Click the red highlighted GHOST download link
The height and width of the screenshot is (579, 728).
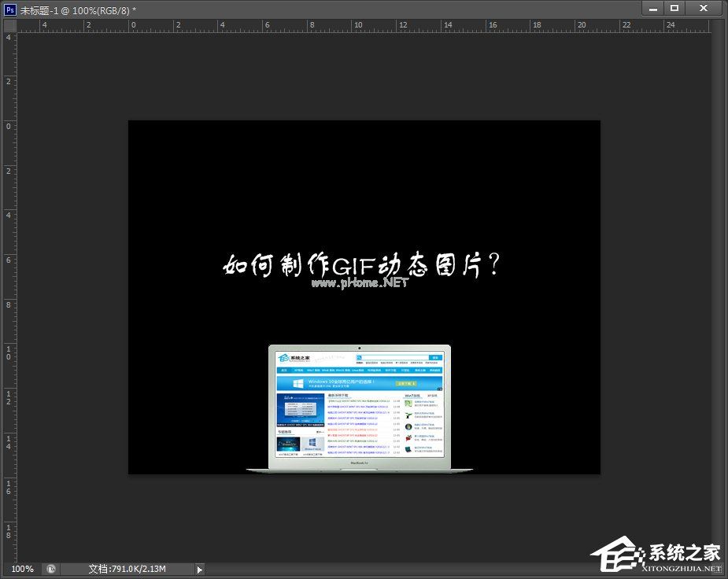pyautogui.click(x=352, y=430)
